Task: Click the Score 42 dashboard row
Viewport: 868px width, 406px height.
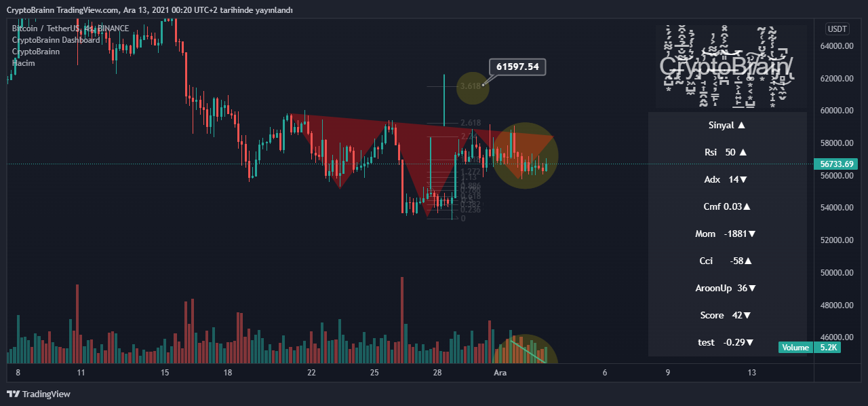Action: click(727, 315)
